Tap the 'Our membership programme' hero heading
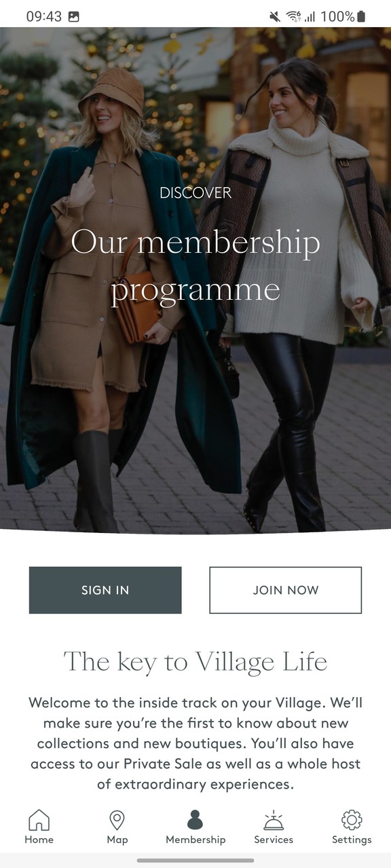 tap(195, 266)
